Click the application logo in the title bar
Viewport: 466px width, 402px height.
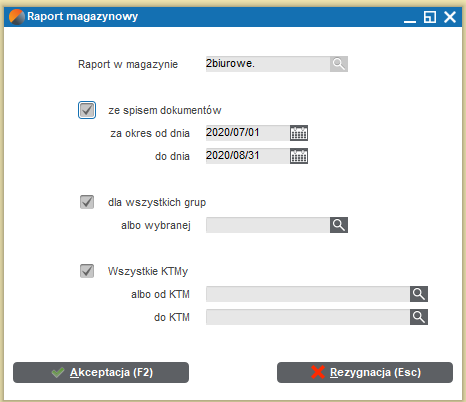(17, 17)
